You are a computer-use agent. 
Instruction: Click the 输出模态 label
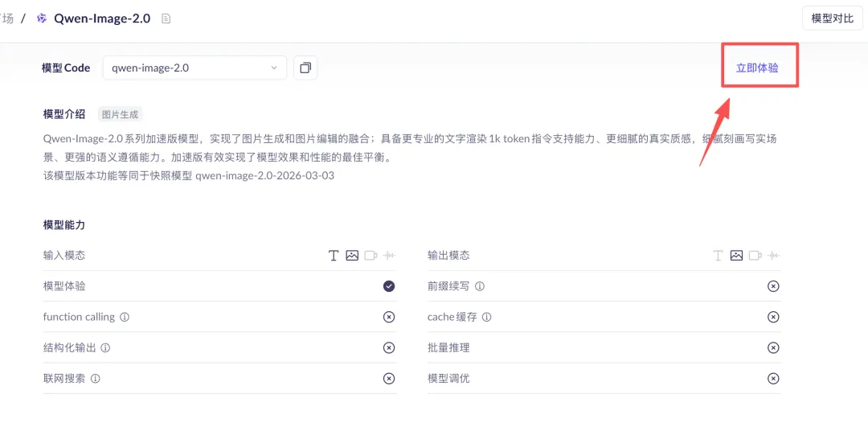(448, 255)
